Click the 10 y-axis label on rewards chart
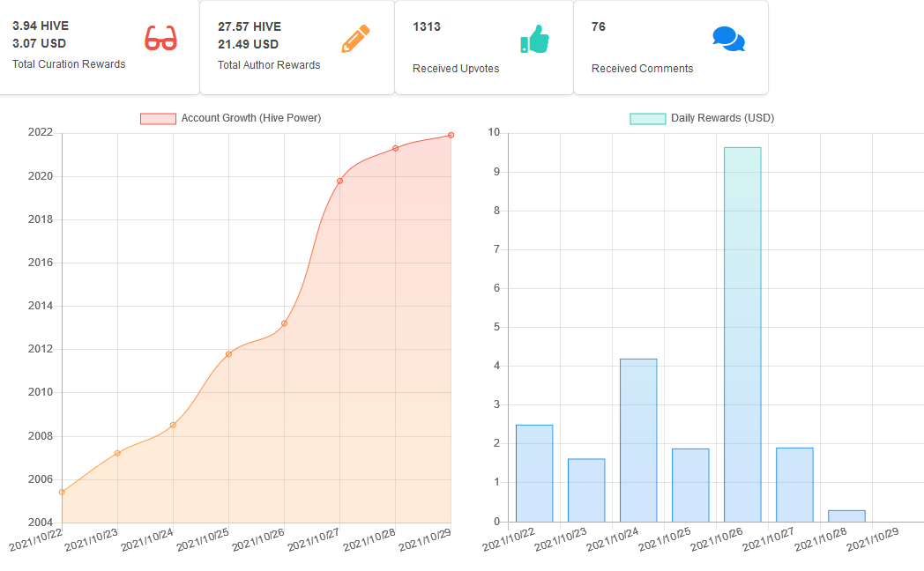This screenshot has width=924, height=571. tap(494, 132)
